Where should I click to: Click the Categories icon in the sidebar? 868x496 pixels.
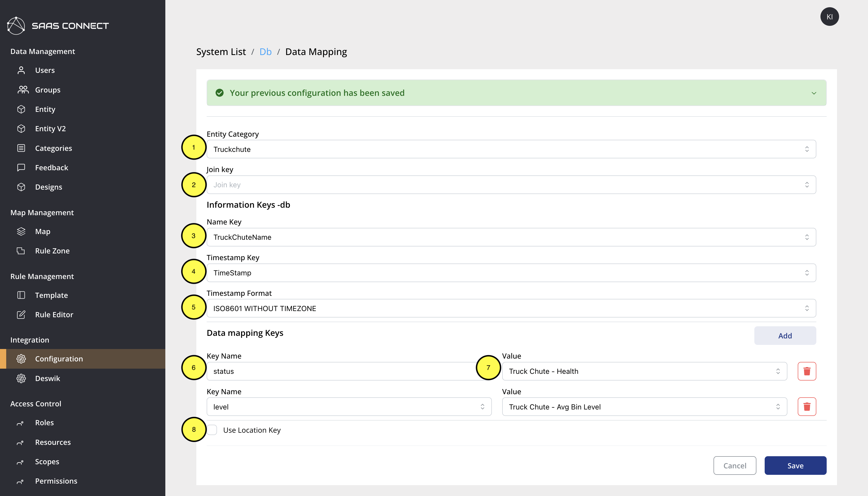(21, 148)
